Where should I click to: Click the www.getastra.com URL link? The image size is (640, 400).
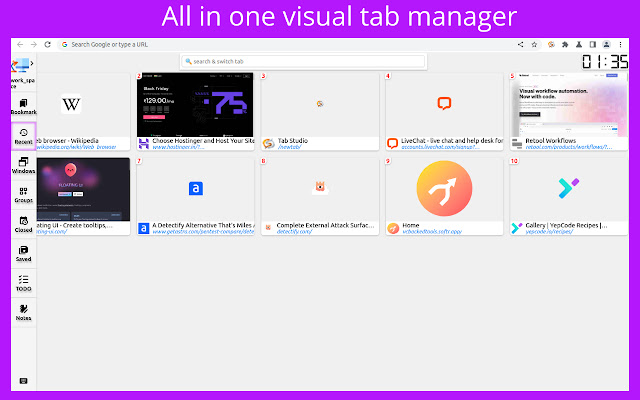click(x=203, y=232)
